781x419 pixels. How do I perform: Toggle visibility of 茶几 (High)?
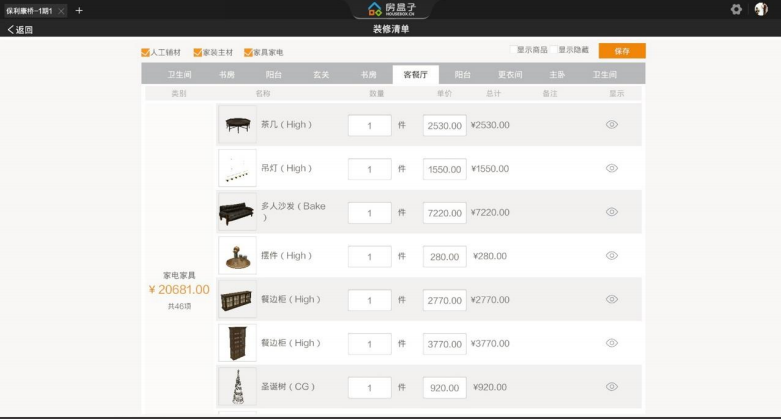(612, 125)
